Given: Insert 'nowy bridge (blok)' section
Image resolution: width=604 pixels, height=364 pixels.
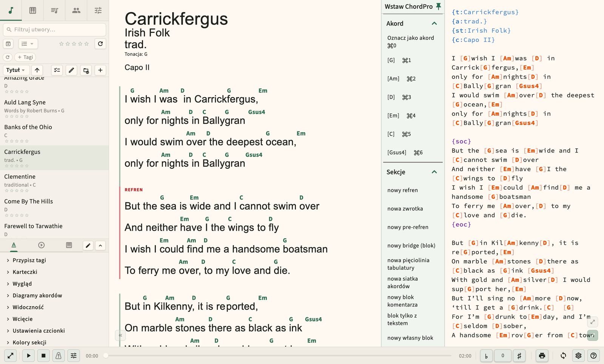Looking at the screenshot, I should [x=413, y=246].
